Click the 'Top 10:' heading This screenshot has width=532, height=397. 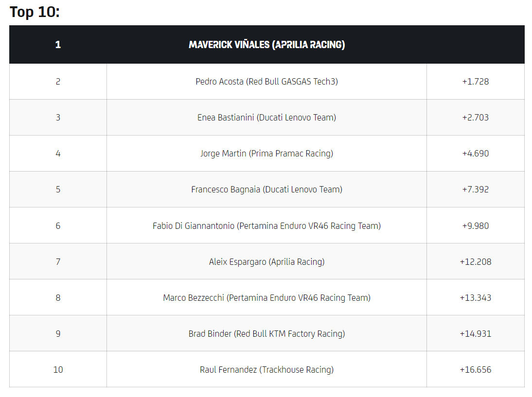point(35,12)
